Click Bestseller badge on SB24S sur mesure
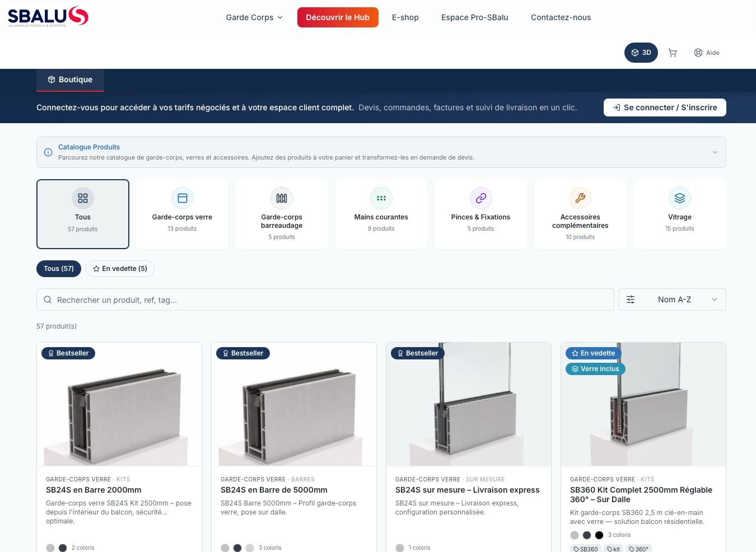Viewport: 756px width, 552px height. point(418,353)
